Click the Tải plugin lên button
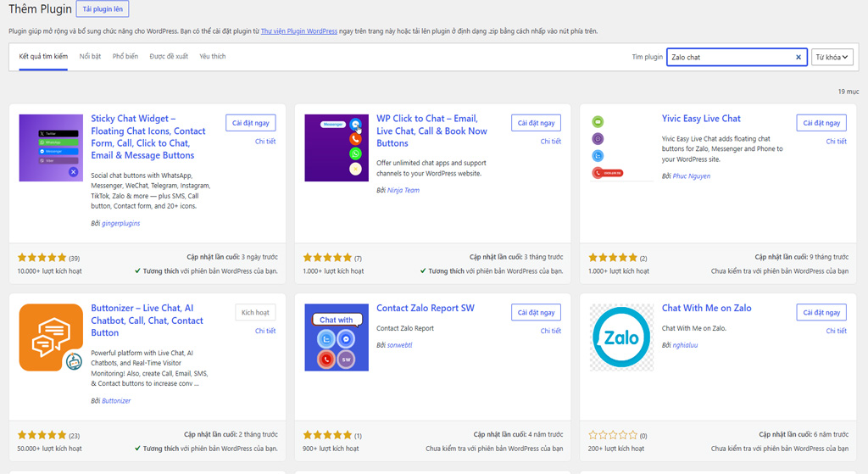Screen dimensions: 868x474 (x=103, y=9)
